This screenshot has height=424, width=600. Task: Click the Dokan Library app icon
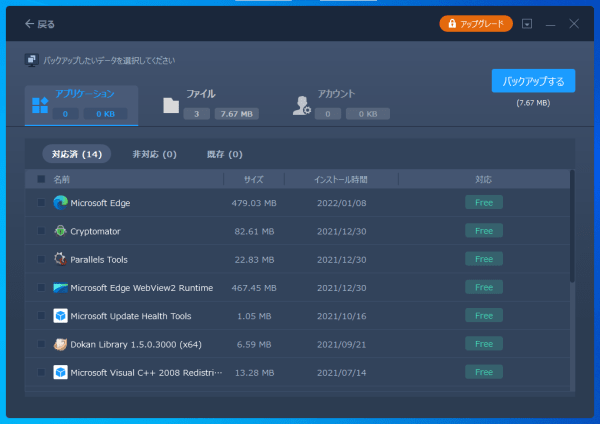tap(60, 344)
